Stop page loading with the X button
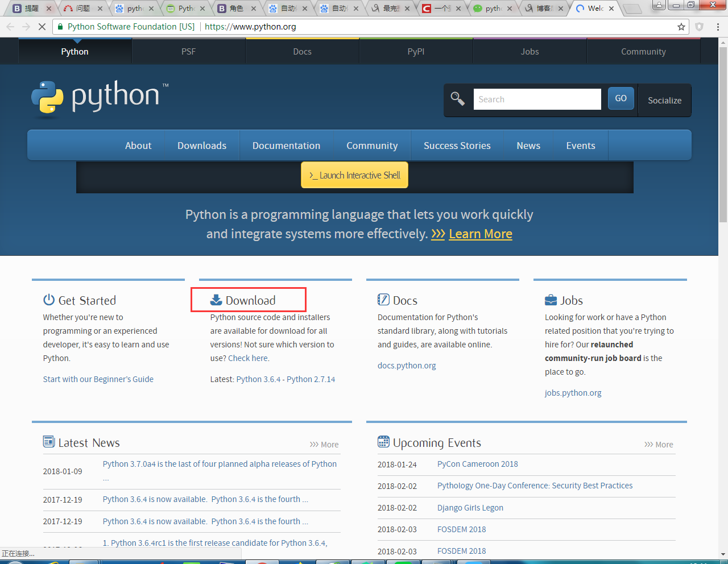The image size is (728, 564). coord(42,27)
